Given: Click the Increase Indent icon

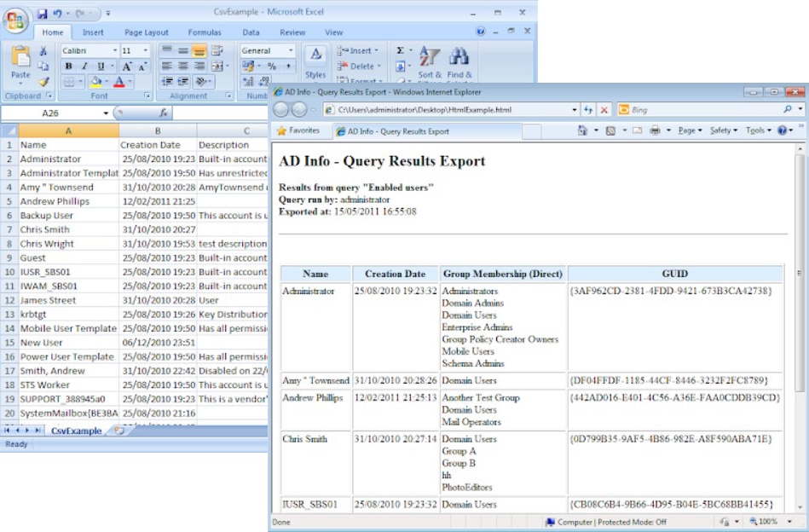Looking at the screenshot, I should tap(183, 82).
